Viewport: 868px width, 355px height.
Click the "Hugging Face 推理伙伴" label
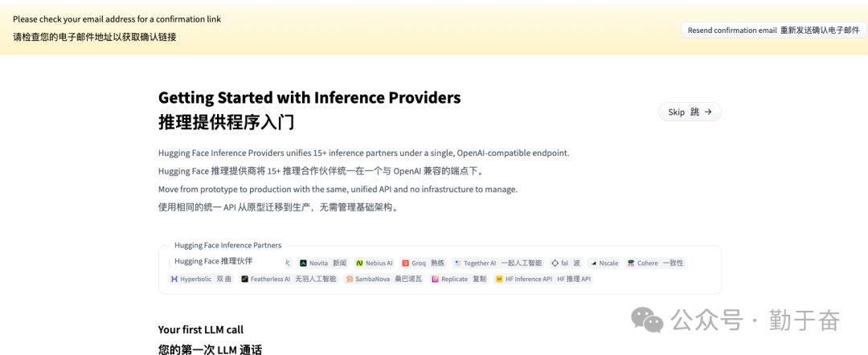point(213,261)
